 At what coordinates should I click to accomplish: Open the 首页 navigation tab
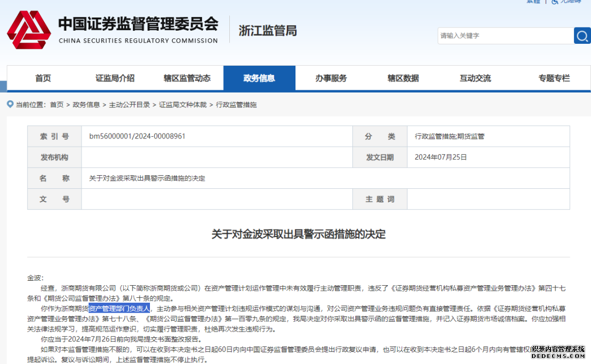point(43,78)
